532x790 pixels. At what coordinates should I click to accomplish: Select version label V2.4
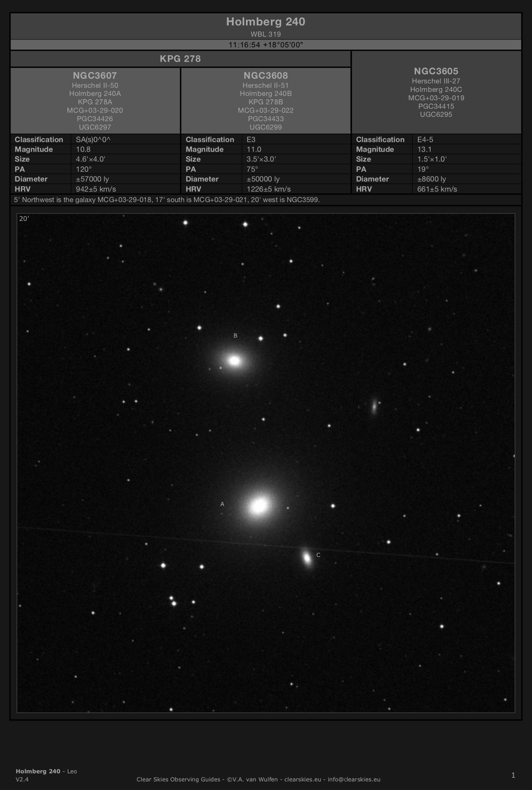[22, 779]
